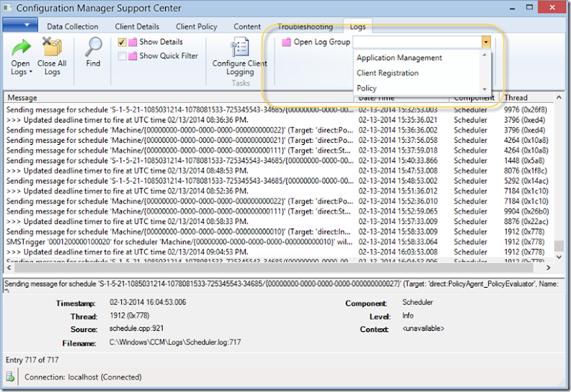Image resolution: width=571 pixels, height=392 pixels.
Task: Select the log row timed 15:51:36.012
Action: (x=278, y=191)
